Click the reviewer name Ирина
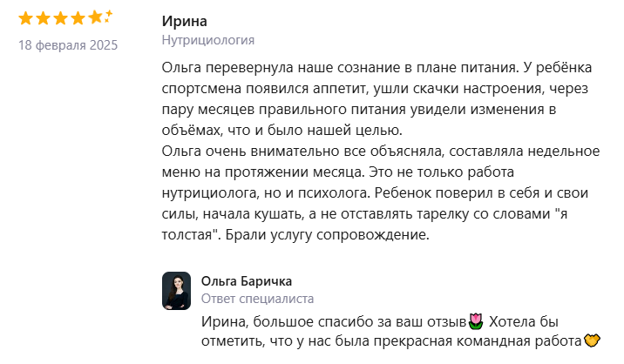624x364 pixels. point(185,22)
